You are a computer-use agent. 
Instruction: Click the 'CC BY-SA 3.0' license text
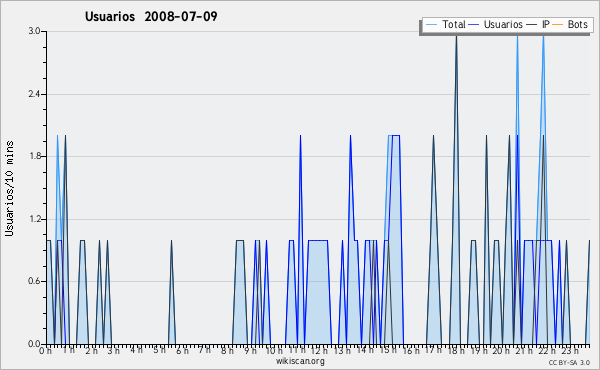(569, 362)
